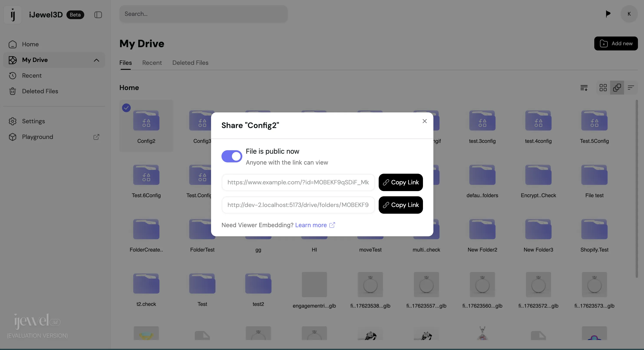Collapse the My Drive sidebar chevron
Image resolution: width=644 pixels, height=350 pixels.
click(x=96, y=60)
